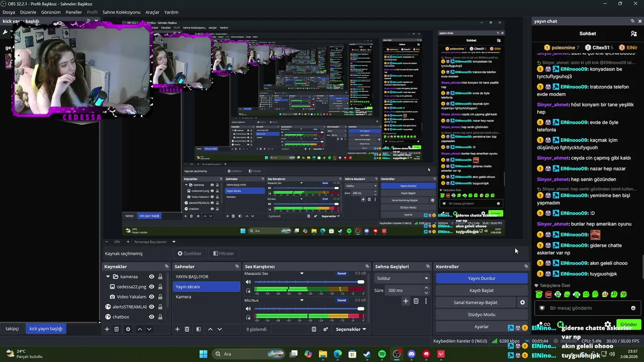Toggle monitoring headphone icon for Mic/Aux
The height and width of the screenshot is (362, 644).
[x=248, y=318]
